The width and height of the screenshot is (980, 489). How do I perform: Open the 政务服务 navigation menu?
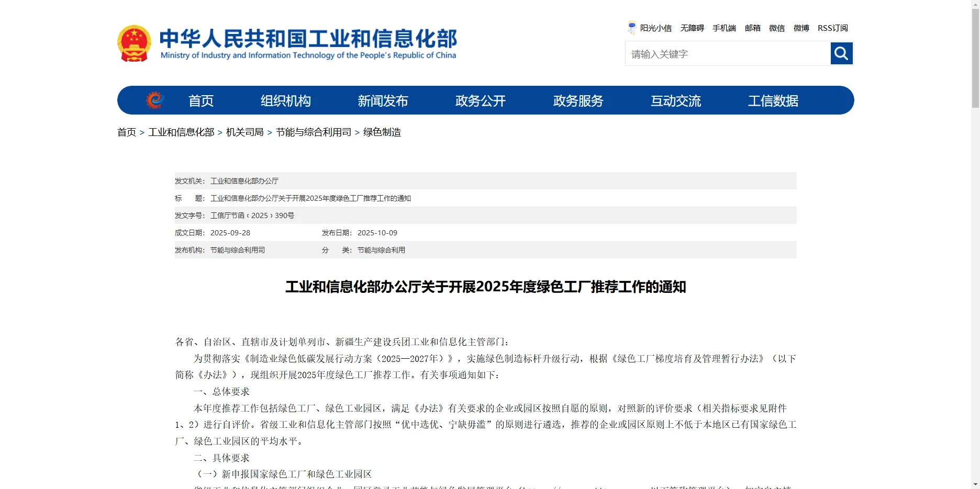577,100
